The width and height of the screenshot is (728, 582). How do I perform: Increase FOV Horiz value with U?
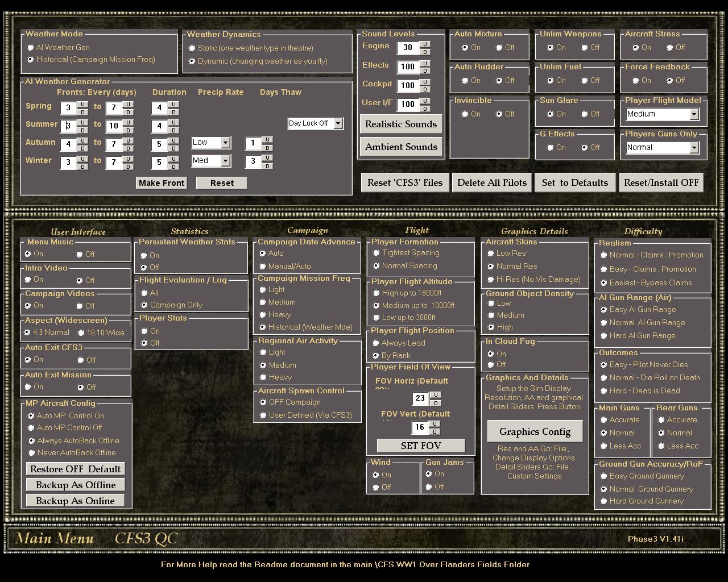coord(435,395)
